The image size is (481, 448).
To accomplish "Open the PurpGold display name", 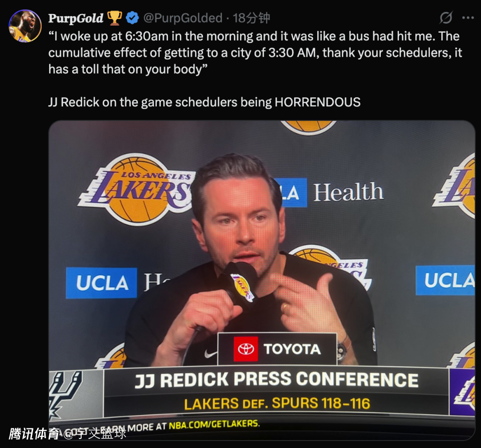I will pos(76,18).
